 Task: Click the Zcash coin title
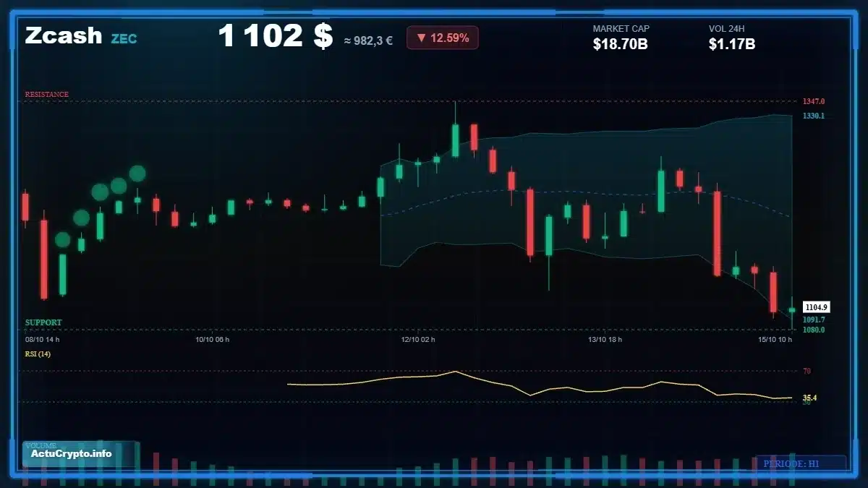click(x=64, y=35)
